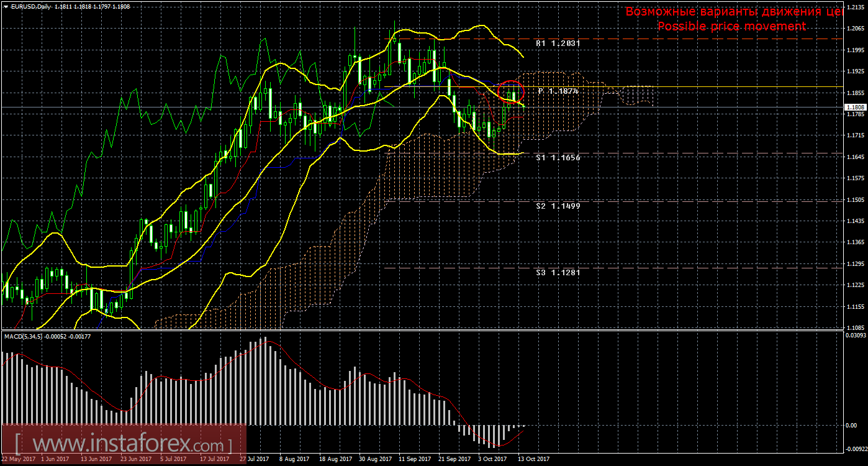Click the 11 Sep 2017 date label
This screenshot has height=466, width=868.
415,459
